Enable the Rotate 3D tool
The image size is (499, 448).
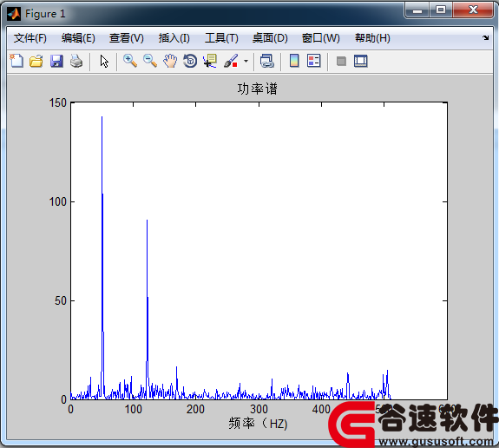pyautogui.click(x=190, y=61)
